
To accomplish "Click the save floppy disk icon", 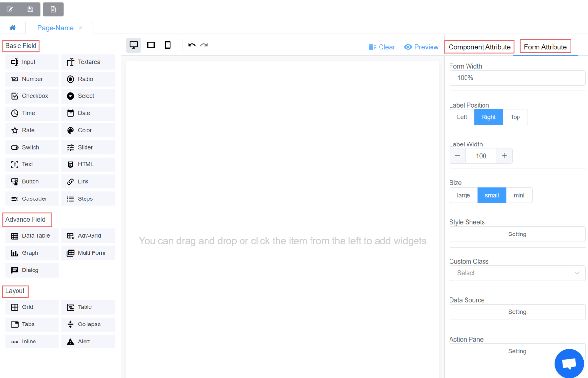I will [30, 9].
